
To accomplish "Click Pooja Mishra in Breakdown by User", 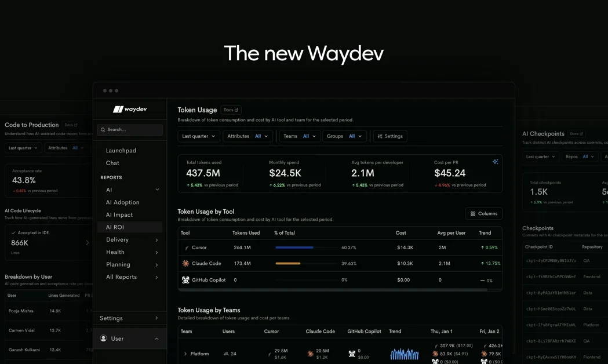I will point(21,311).
